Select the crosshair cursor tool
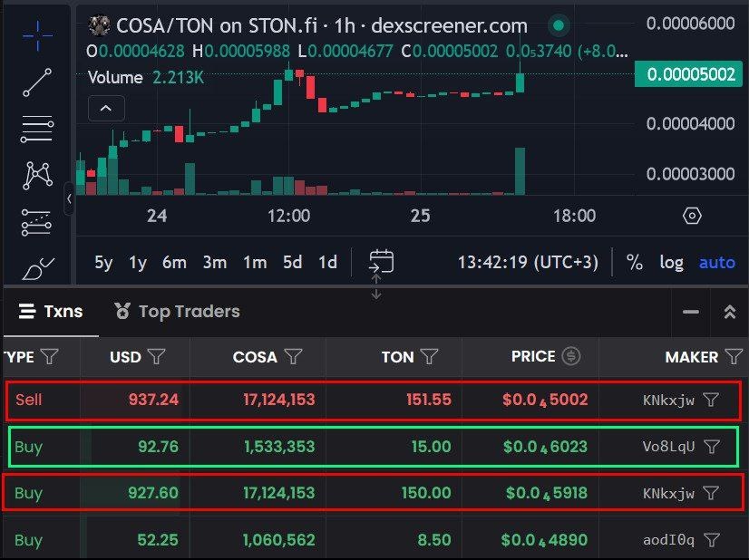749x560 pixels. 37,35
